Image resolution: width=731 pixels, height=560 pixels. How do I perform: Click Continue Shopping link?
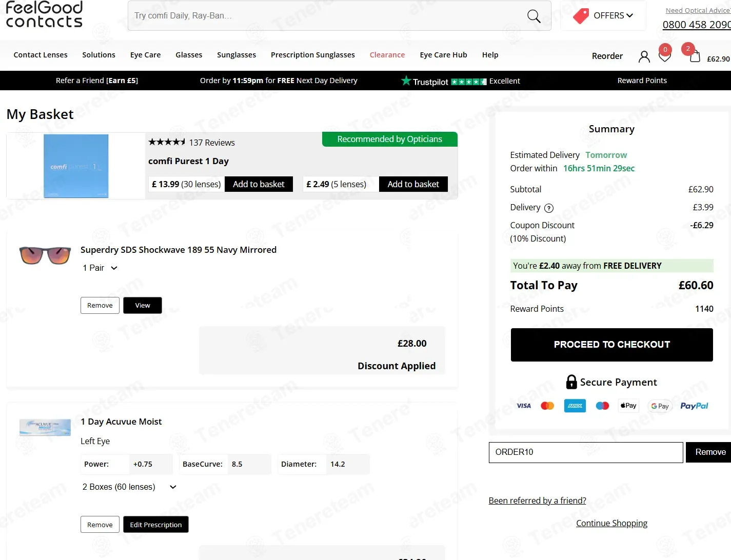(611, 523)
